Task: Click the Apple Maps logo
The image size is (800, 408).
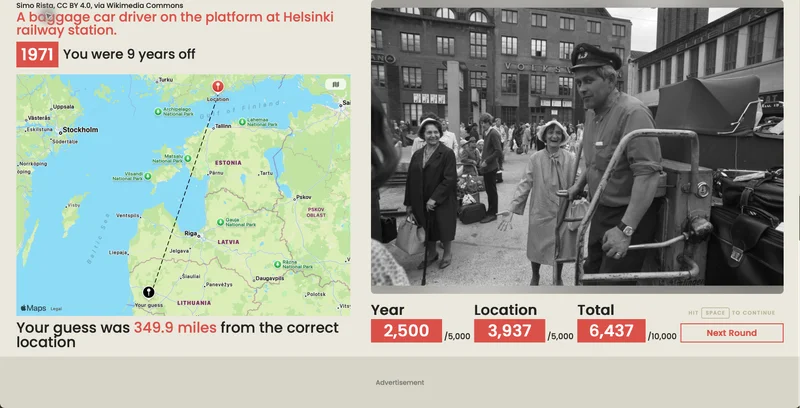Action: 33,308
